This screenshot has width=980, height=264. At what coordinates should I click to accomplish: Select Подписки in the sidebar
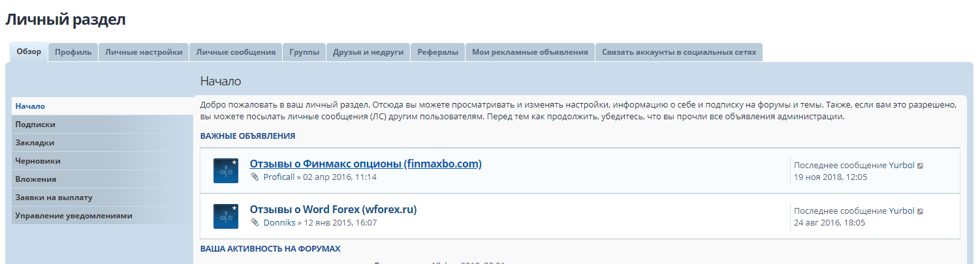35,125
